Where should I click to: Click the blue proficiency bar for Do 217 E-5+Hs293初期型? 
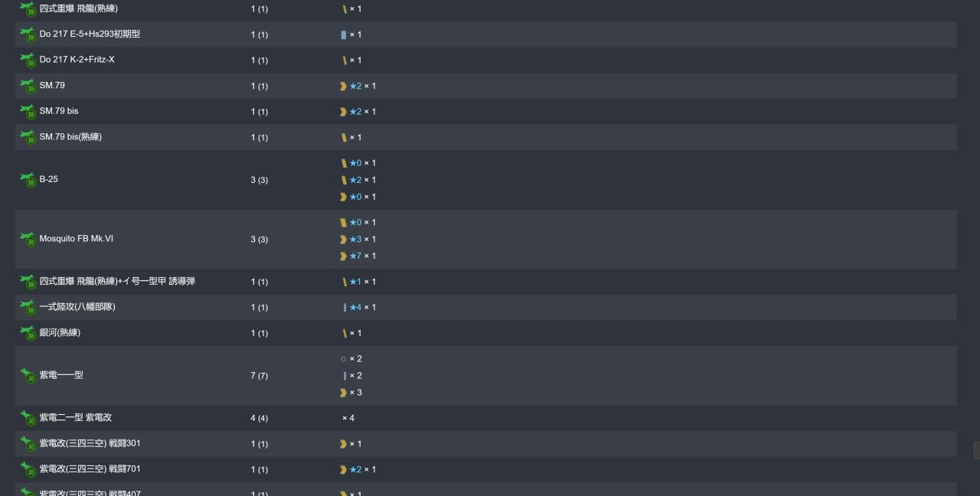(344, 34)
